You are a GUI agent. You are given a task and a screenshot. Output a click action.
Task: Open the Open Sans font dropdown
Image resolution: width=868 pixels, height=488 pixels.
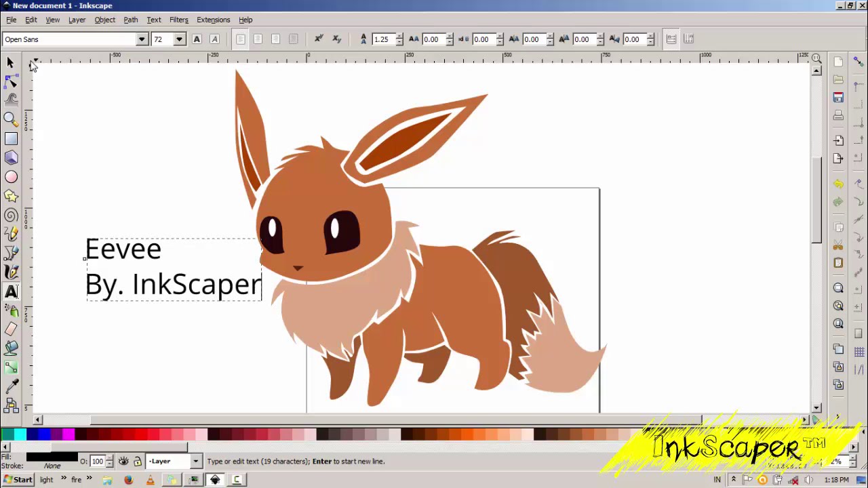pyautogui.click(x=142, y=39)
